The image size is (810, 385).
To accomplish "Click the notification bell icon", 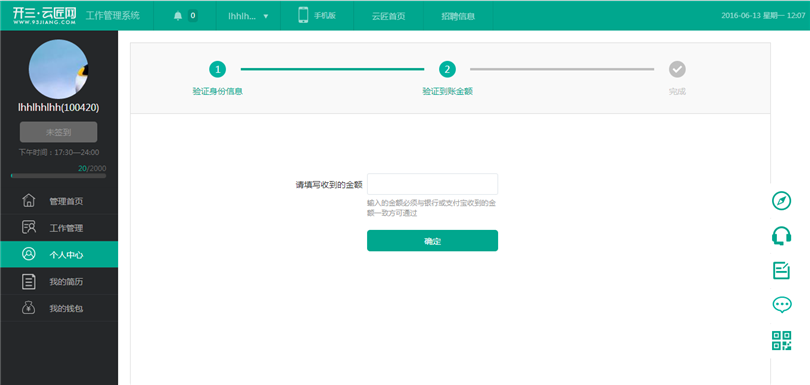I will tap(178, 16).
